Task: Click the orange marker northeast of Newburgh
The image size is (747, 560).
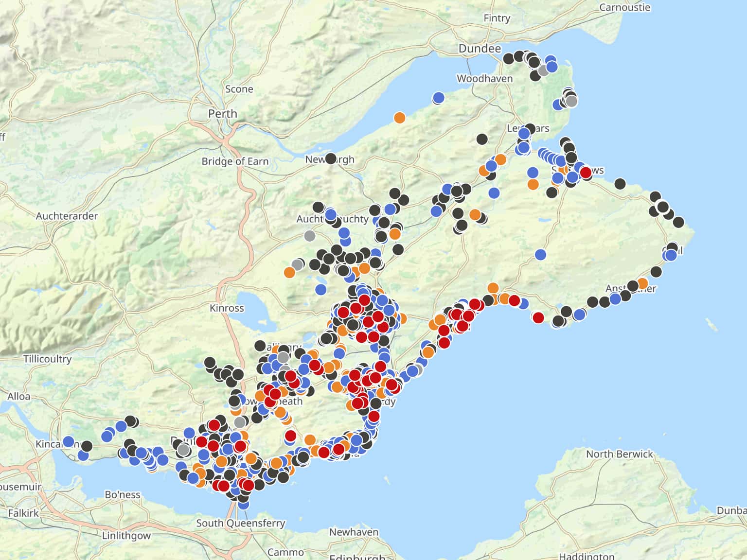Action: pos(399,118)
